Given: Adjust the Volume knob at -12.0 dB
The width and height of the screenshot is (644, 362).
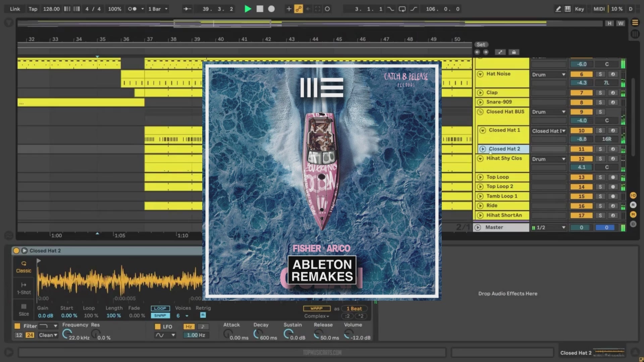Looking at the screenshot, I should point(348,334).
